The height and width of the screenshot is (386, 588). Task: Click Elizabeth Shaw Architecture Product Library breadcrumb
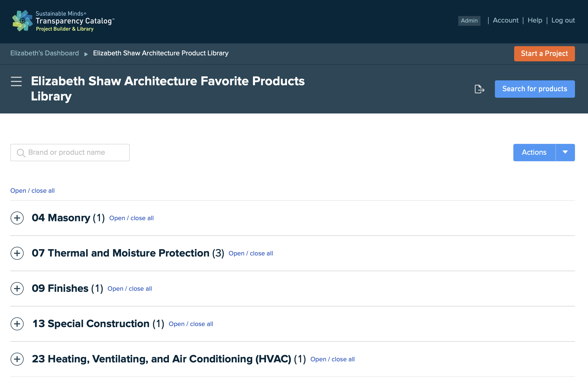coord(161,53)
